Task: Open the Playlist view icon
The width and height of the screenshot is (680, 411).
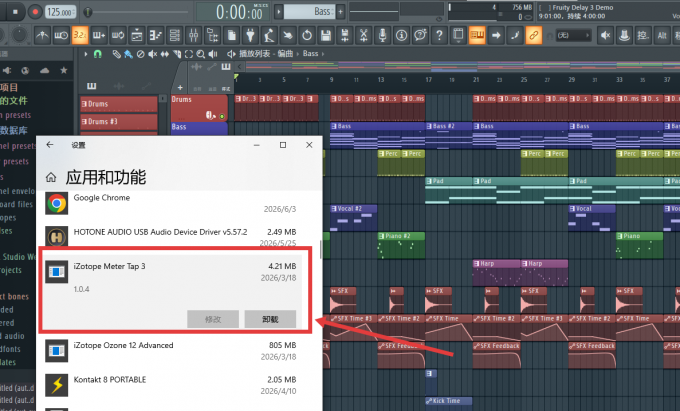Action: pos(137,36)
